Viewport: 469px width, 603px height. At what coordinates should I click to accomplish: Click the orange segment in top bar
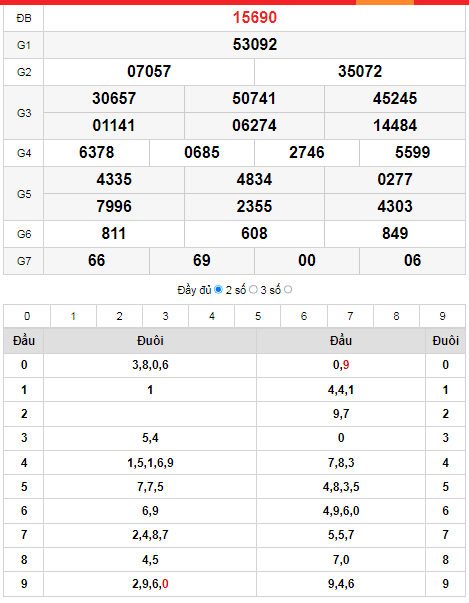[x=385, y=2]
